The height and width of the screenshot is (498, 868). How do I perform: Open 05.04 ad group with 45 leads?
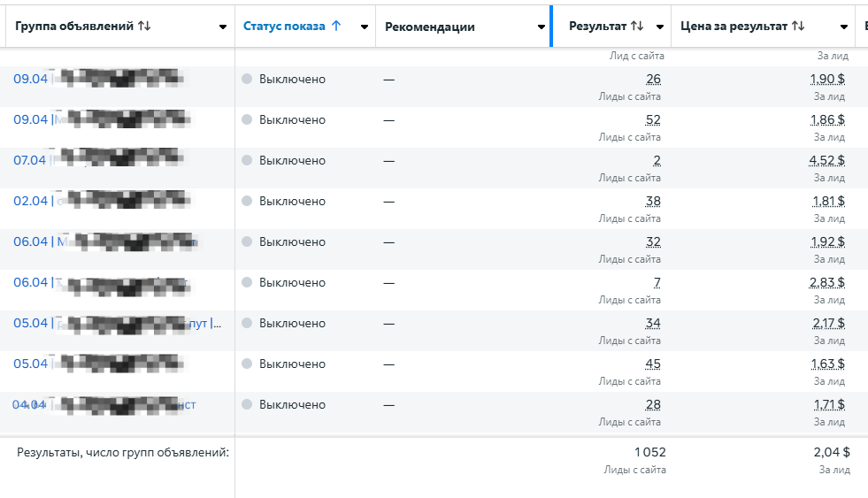pyautogui.click(x=98, y=364)
